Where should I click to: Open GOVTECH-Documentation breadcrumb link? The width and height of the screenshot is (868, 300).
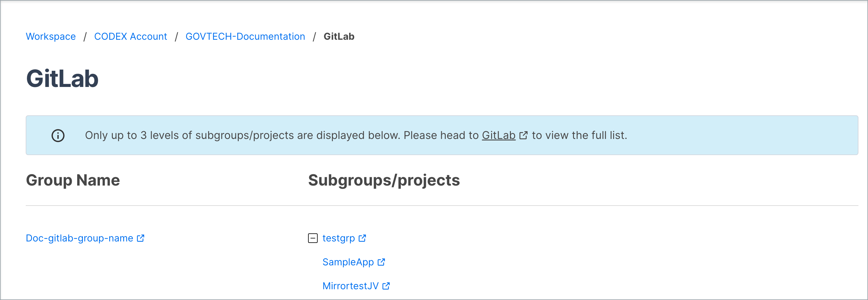point(245,36)
